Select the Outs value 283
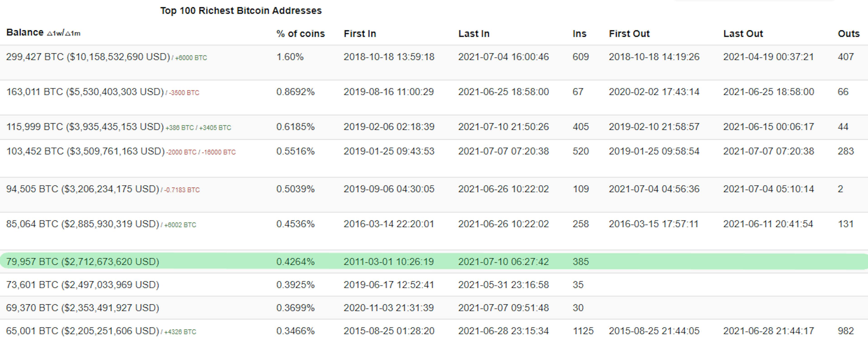Screen dimensions: 868x351 pos(846,151)
